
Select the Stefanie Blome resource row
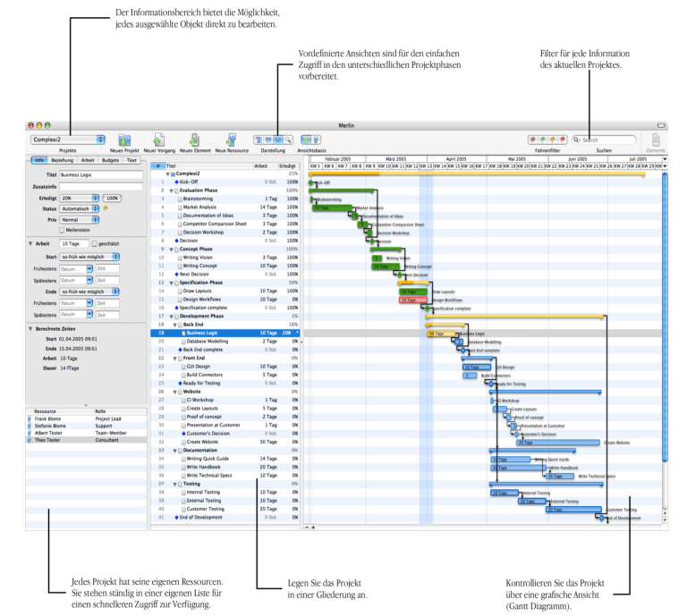pyautogui.click(x=86, y=426)
